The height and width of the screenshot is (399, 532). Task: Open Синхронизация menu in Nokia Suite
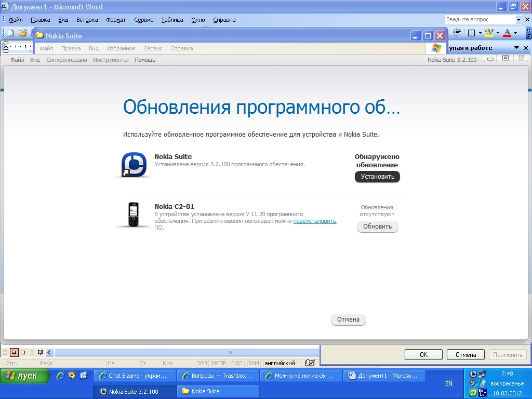[66, 60]
